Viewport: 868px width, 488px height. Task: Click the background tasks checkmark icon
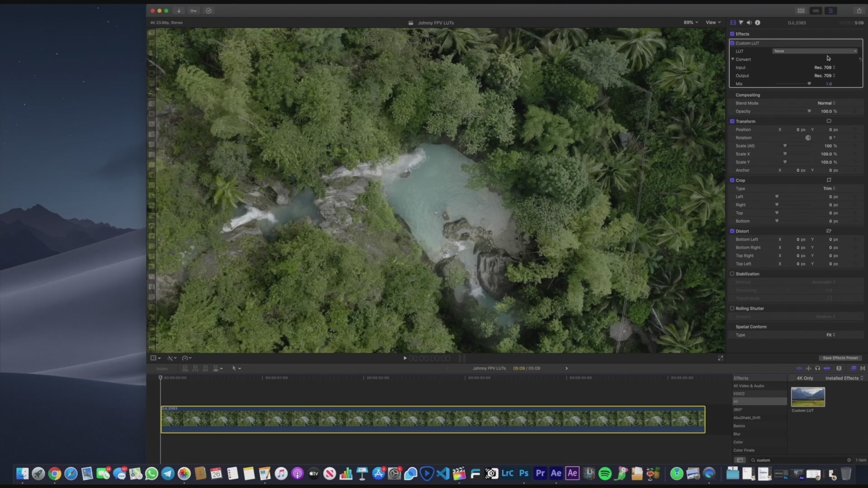pyautogui.click(x=208, y=11)
